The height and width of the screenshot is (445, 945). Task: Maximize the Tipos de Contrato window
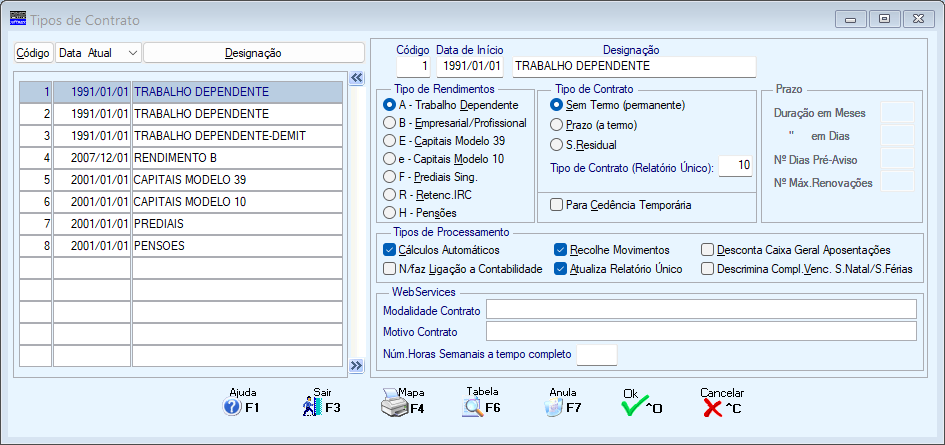click(885, 19)
